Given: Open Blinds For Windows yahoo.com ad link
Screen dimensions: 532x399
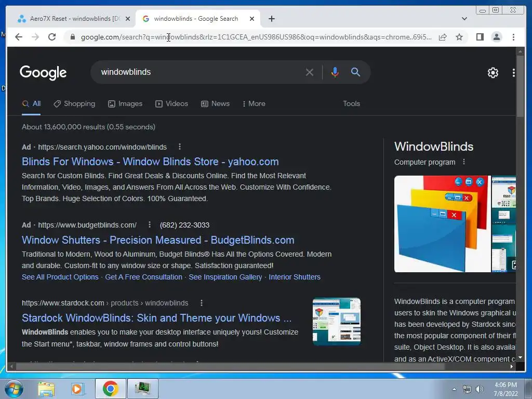Looking at the screenshot, I should point(150,162).
